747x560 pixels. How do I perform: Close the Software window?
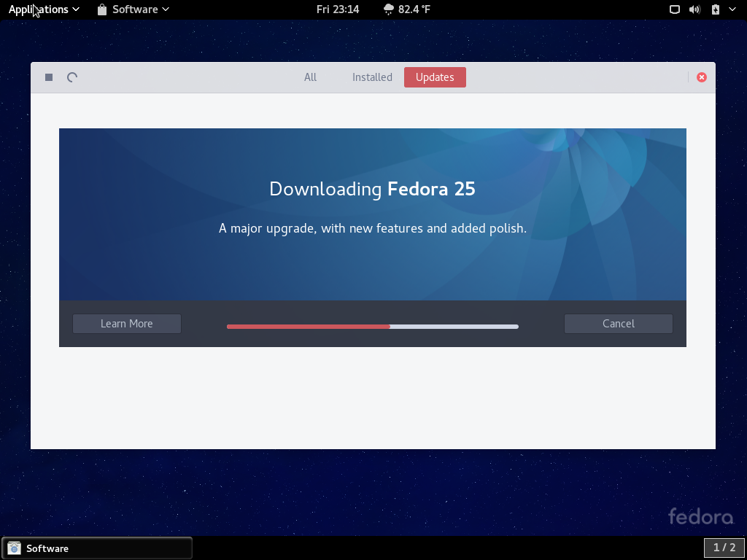(x=701, y=77)
